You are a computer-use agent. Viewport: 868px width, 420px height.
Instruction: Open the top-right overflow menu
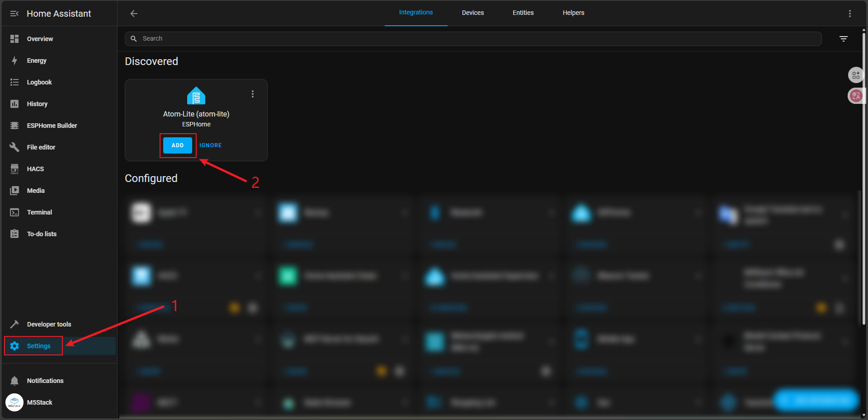(x=850, y=14)
